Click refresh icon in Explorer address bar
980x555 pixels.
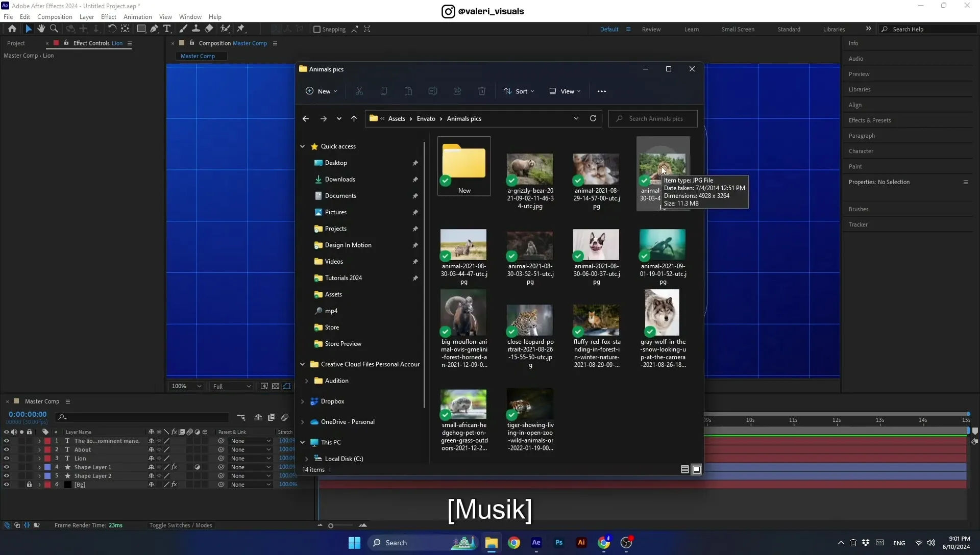tap(593, 118)
